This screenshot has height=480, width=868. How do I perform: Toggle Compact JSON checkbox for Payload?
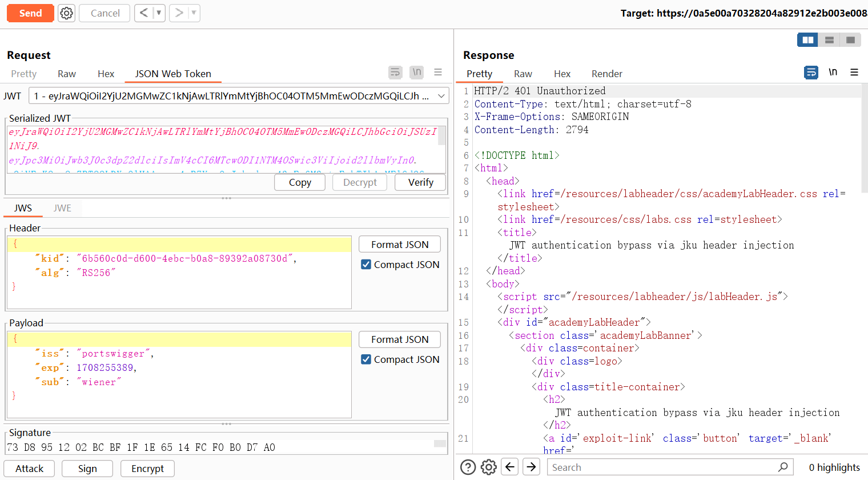click(x=366, y=359)
